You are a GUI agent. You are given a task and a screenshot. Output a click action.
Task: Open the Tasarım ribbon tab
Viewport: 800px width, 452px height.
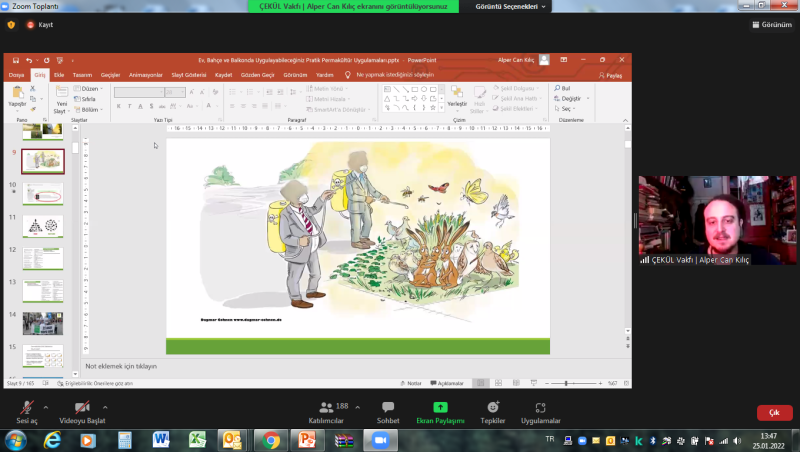click(x=82, y=75)
